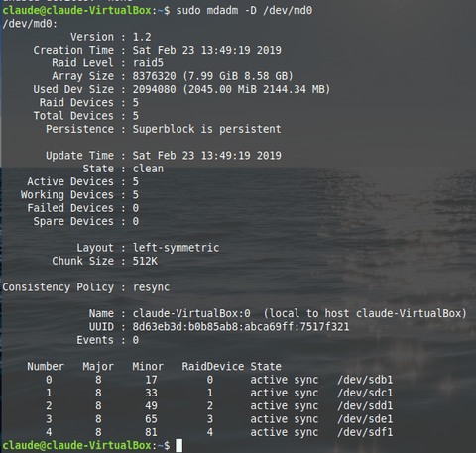Click the Minor number '33'
476x453 pixels.
151,393
